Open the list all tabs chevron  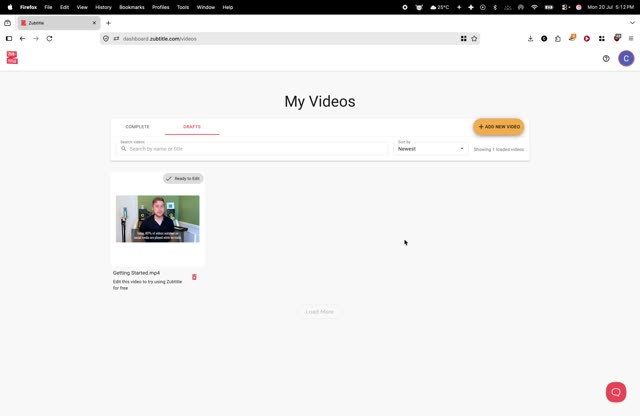point(632,23)
